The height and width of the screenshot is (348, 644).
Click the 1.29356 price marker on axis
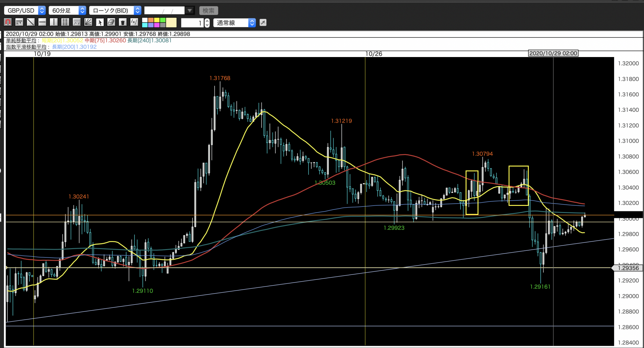click(628, 268)
